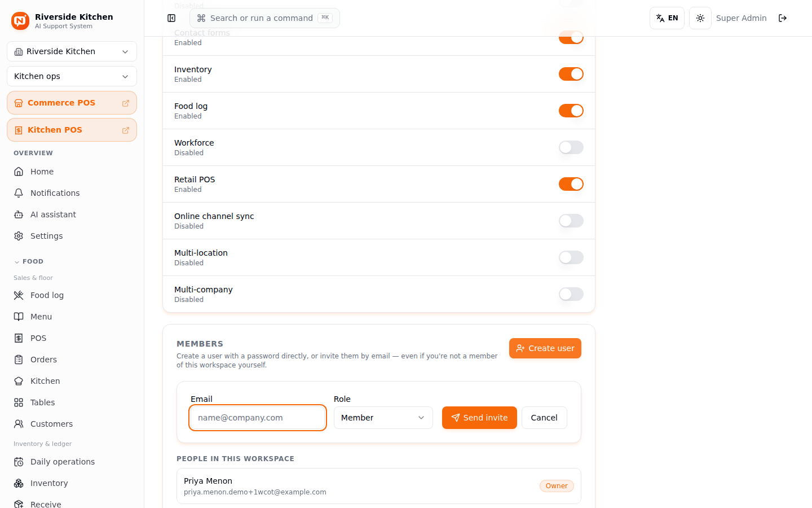
Task: Open the Kitchen POS external link icon
Action: click(x=126, y=130)
